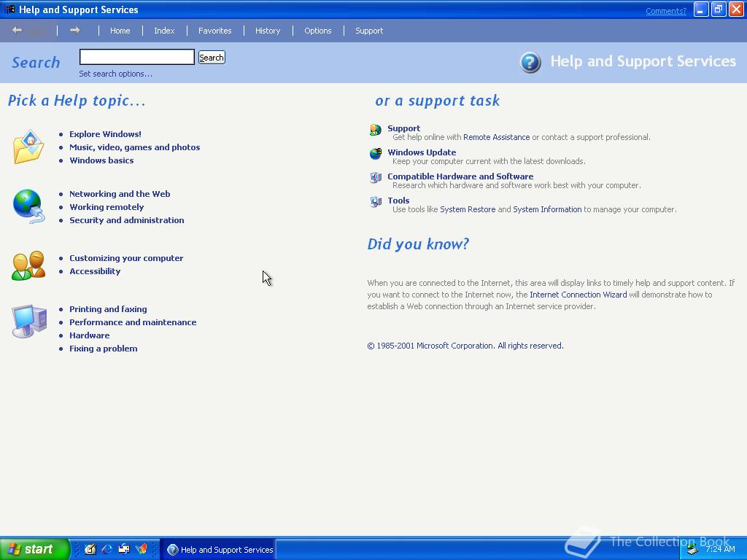This screenshot has width=747, height=560.
Task: Click the window icon in title bar
Action: pyautogui.click(x=9, y=9)
